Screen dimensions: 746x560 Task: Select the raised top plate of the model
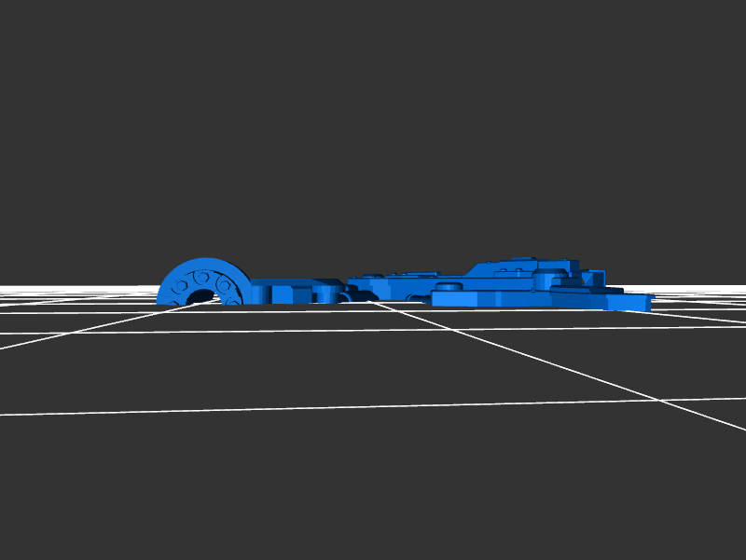pos(522,264)
